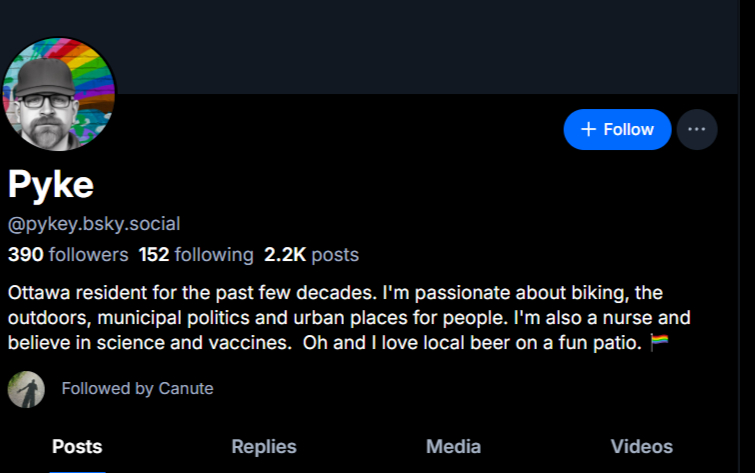Click the 2.2K posts count
Screen dimensions: 755x473
click(x=311, y=255)
